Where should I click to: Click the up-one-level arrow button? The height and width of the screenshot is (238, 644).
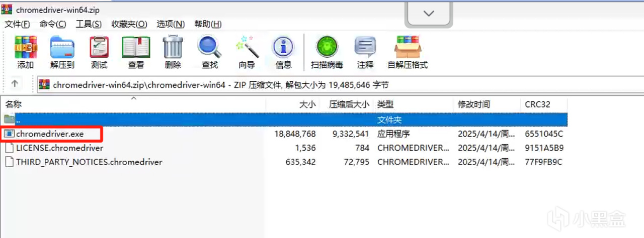tap(15, 84)
